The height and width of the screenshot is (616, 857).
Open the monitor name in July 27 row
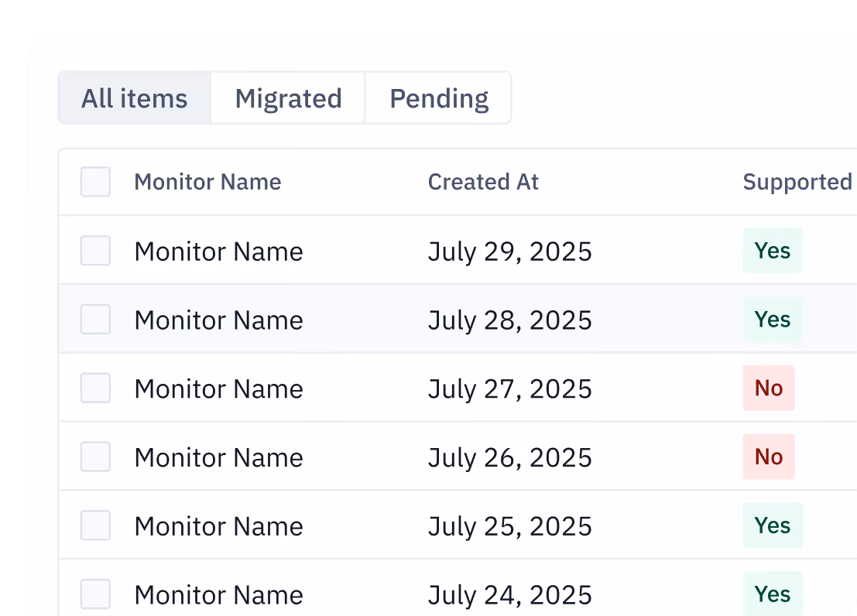pyautogui.click(x=218, y=388)
